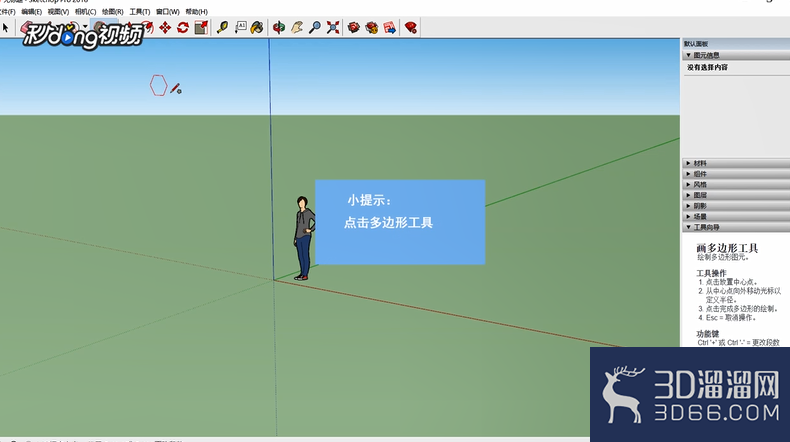This screenshot has width=790, height=442.
Task: Expand the 风格 panel
Action: click(x=736, y=184)
